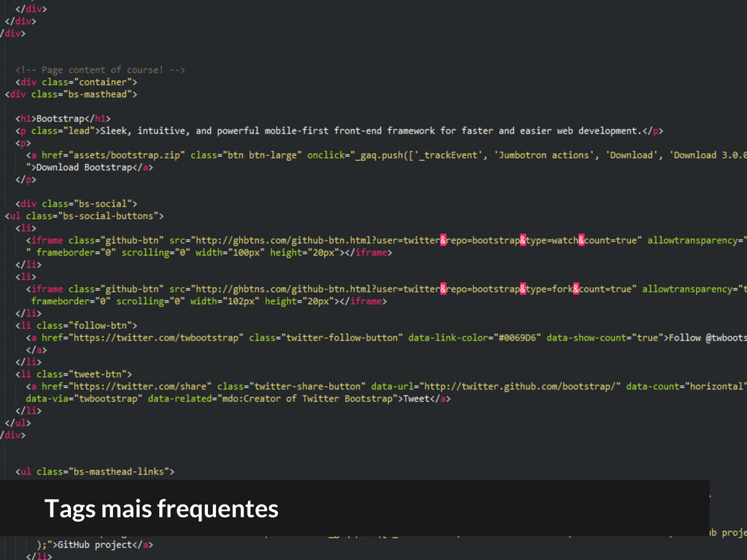Click the class="lead" paragraph text

[371, 131]
